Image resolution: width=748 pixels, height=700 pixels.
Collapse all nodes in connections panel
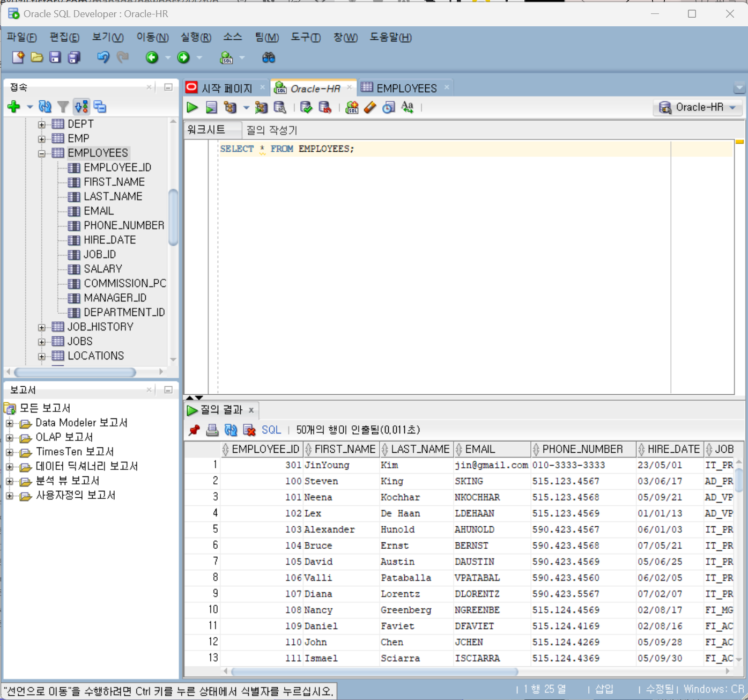100,107
